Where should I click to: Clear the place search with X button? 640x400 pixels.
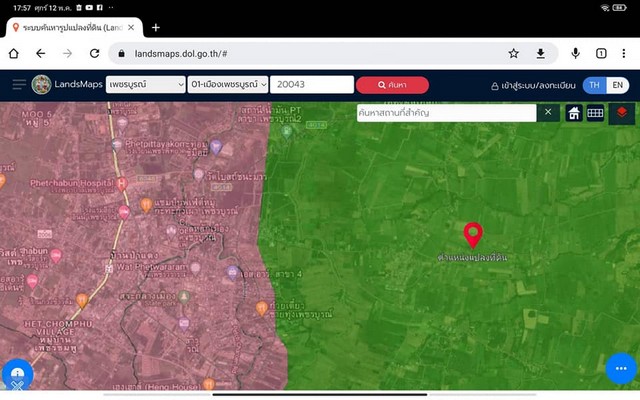pos(548,112)
